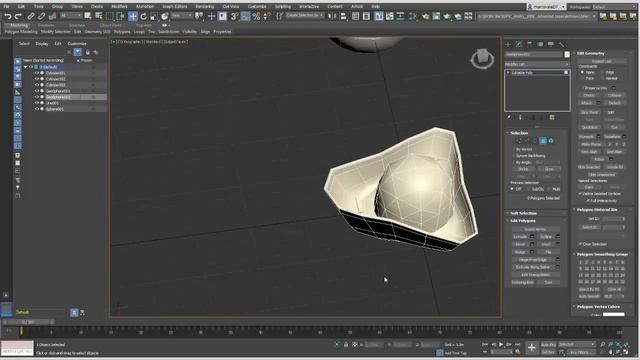The height and width of the screenshot is (360, 640).
Task: Activate the Select and Move tool
Action: click(133, 16)
